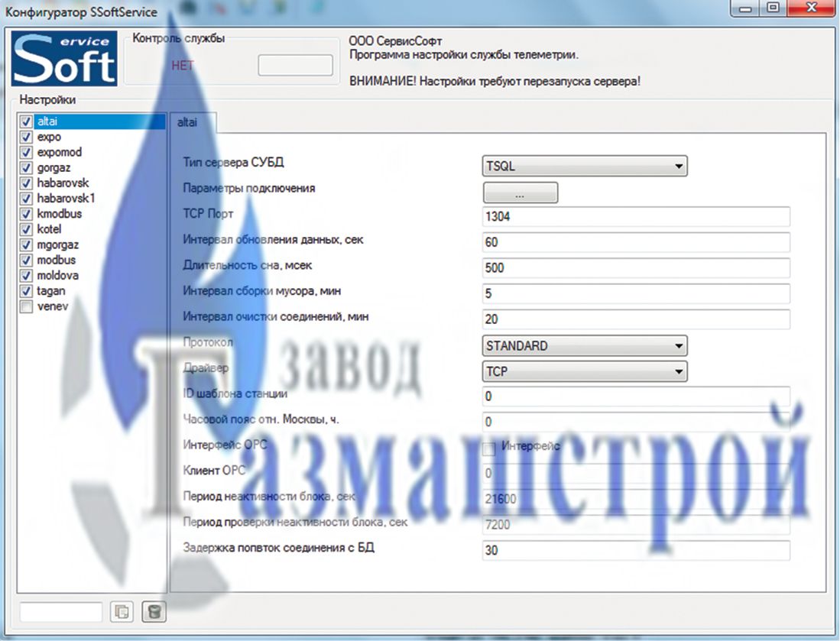Click the Длительность сна field
This screenshot has width=840, height=641.
coord(636,267)
